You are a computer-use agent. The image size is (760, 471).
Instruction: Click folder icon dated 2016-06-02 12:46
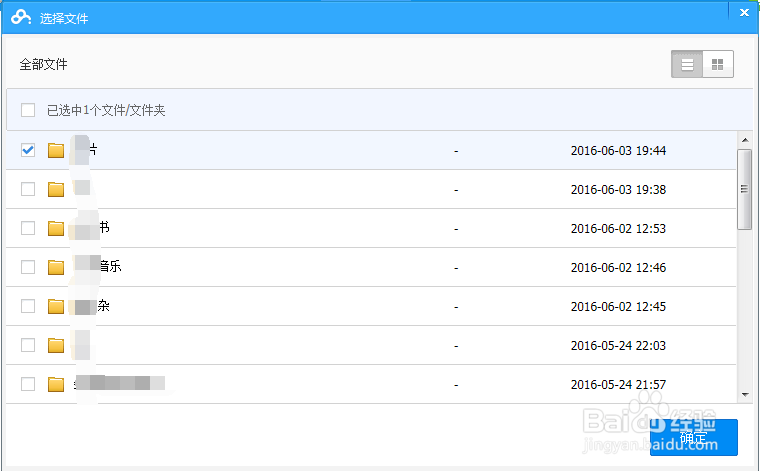coord(56,267)
